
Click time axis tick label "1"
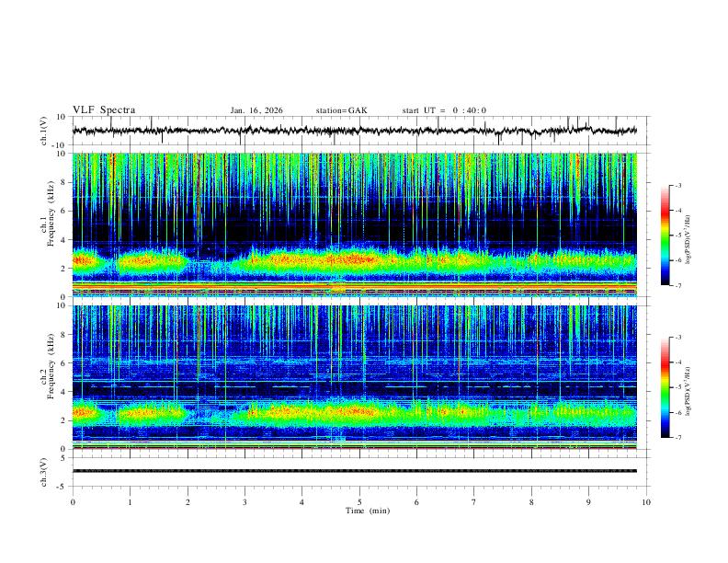130,502
